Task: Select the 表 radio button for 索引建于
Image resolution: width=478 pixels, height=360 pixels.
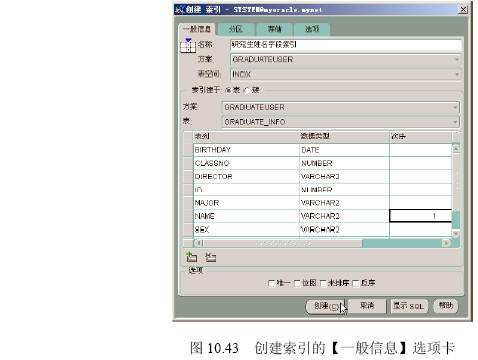Action: [228, 90]
